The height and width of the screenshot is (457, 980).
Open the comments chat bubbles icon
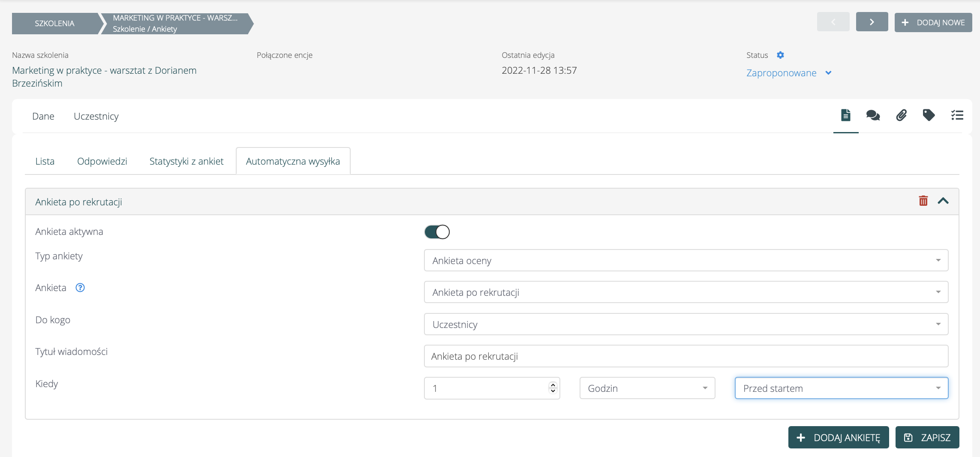pos(873,115)
